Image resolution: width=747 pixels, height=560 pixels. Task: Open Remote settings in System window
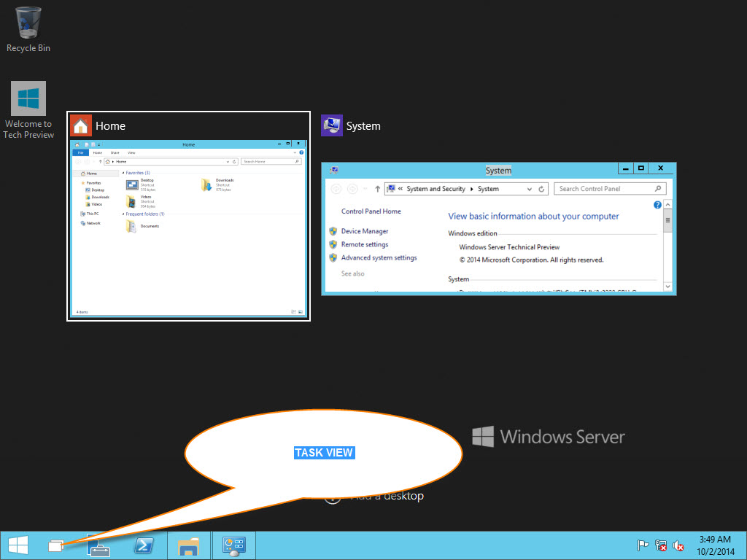(x=365, y=244)
